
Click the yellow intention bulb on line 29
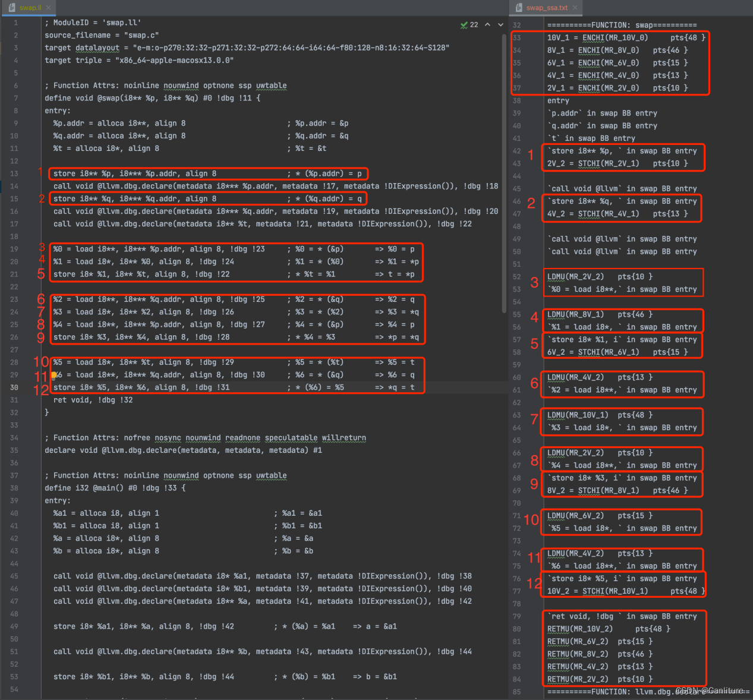click(x=53, y=375)
